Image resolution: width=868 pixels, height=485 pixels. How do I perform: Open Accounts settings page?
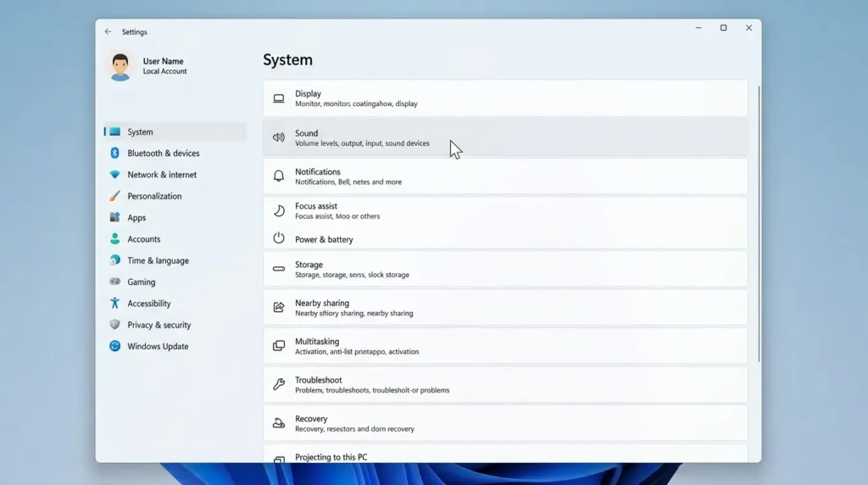[144, 239]
